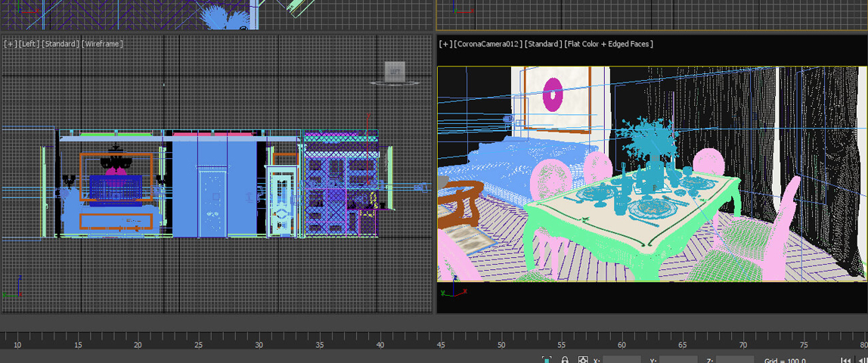Open the [CoronaCamera012] viewport menu
Screen dimensions: 868x363
[488, 44]
